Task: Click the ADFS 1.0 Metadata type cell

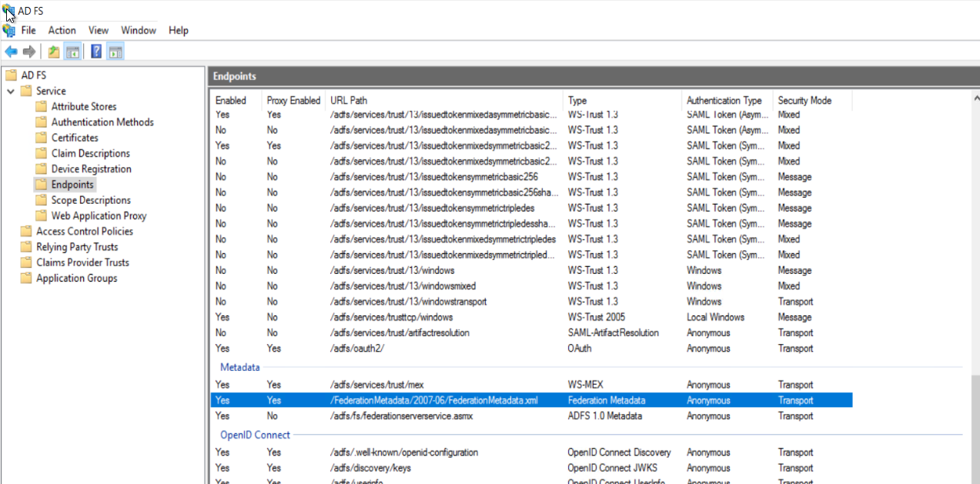Action: point(604,416)
